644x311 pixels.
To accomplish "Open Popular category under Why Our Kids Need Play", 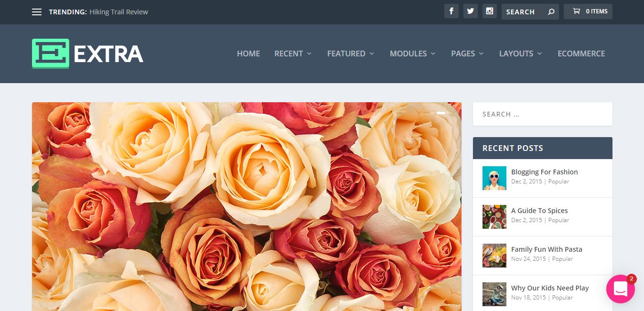I will click(x=562, y=298).
